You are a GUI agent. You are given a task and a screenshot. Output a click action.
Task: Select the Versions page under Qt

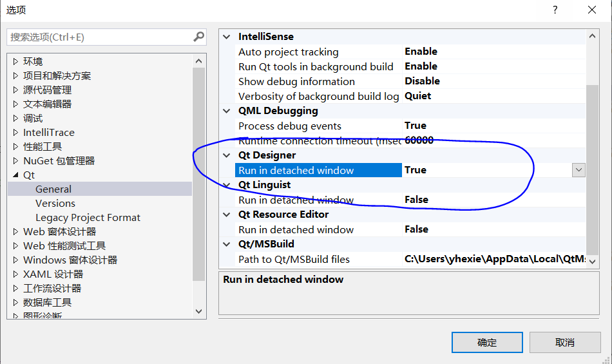point(55,204)
